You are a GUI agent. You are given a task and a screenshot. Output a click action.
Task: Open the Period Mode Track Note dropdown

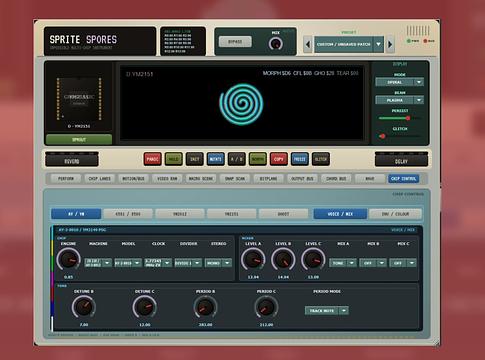[327, 311]
